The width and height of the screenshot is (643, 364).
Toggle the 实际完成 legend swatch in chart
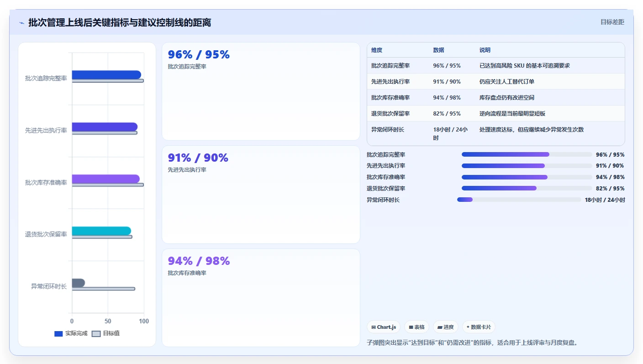(x=58, y=333)
